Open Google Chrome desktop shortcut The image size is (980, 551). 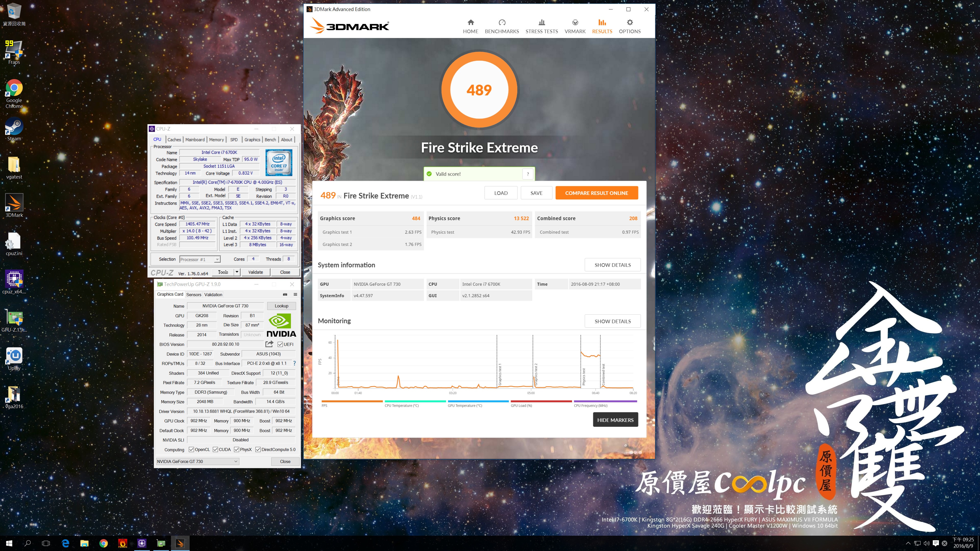[x=14, y=94]
